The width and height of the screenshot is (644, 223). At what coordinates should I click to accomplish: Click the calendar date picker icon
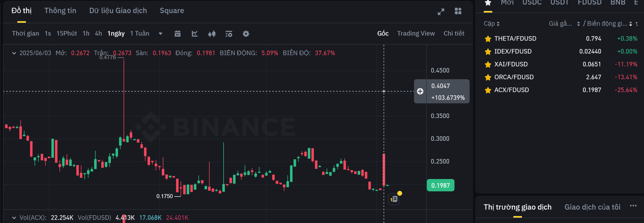178,34
